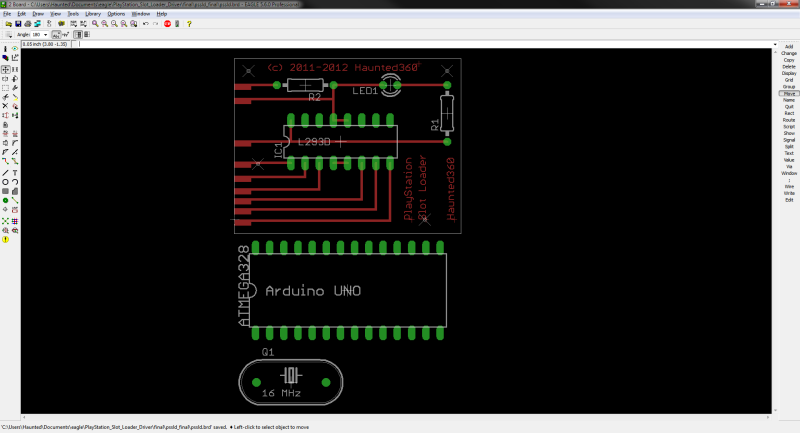Click the Ratsnest Write text command button
The height and width of the screenshot is (433, 800).
pos(789,194)
